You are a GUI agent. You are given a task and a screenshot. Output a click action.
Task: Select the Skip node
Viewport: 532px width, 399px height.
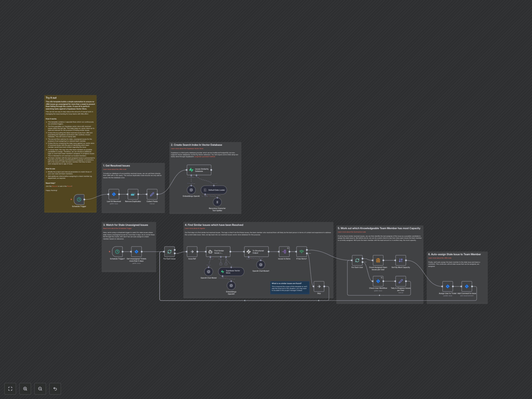[x=319, y=286]
